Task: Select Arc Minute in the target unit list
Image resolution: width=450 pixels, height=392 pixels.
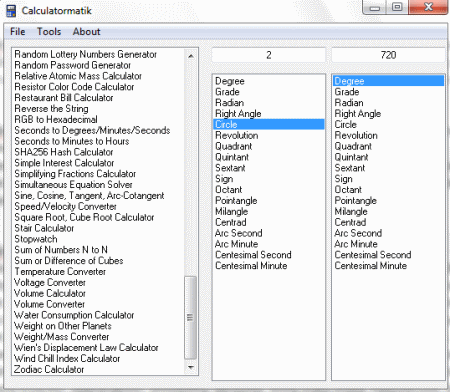Action: 356,244
